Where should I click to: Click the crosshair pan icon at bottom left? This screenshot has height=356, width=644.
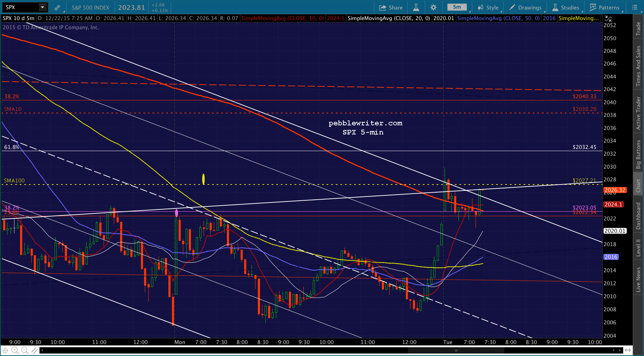pyautogui.click(x=5, y=350)
